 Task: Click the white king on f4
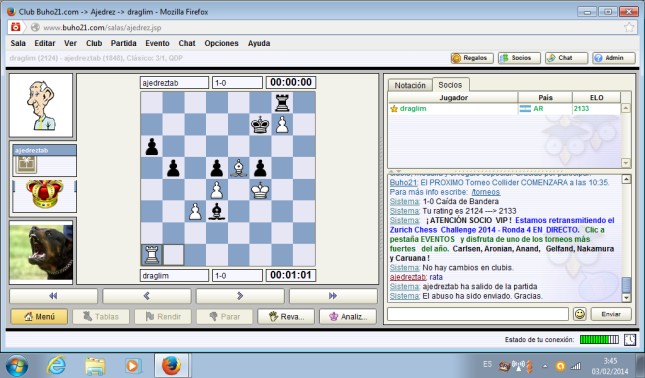tap(260, 190)
